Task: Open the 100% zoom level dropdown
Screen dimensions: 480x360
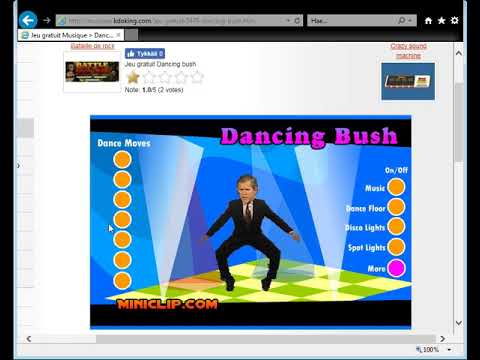Action: pyautogui.click(x=449, y=350)
